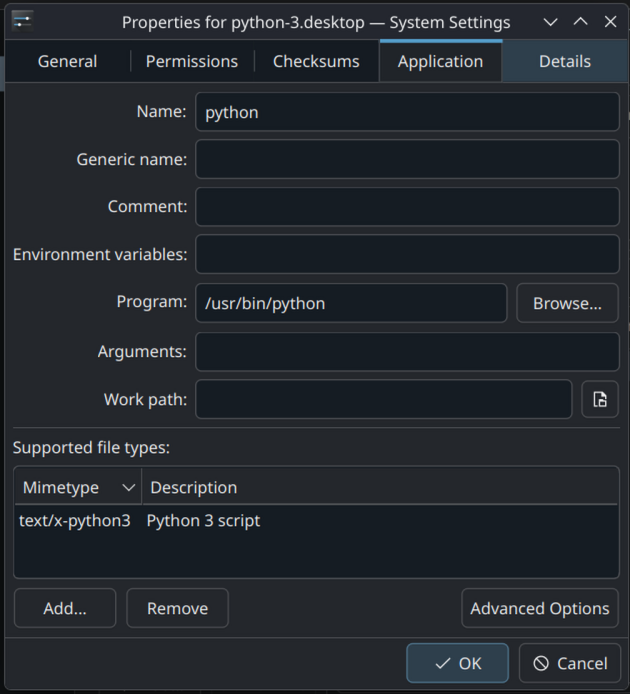
Task: Expand the Mimetype column sort arrow
Action: pyautogui.click(x=128, y=487)
